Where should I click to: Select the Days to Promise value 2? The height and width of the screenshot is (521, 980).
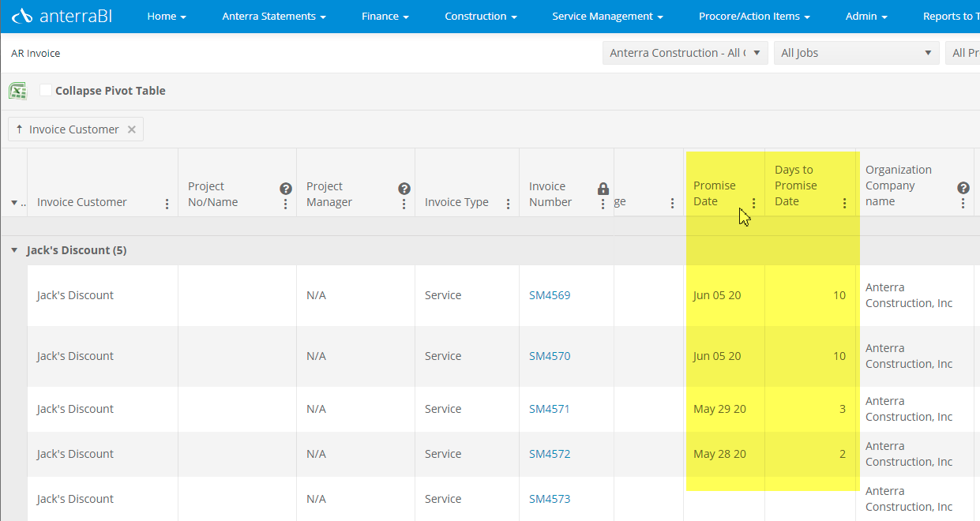tap(843, 454)
